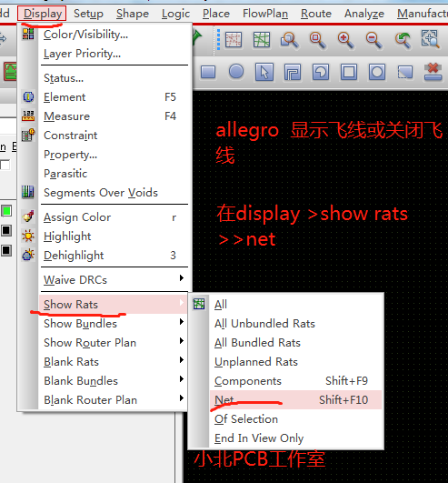448x483 pixels.
Task: Click the Highlight sun icon
Action: click(x=28, y=236)
